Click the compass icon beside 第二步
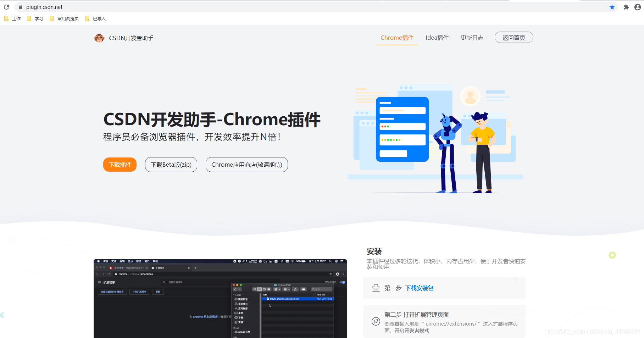The image size is (644, 338). (x=376, y=321)
